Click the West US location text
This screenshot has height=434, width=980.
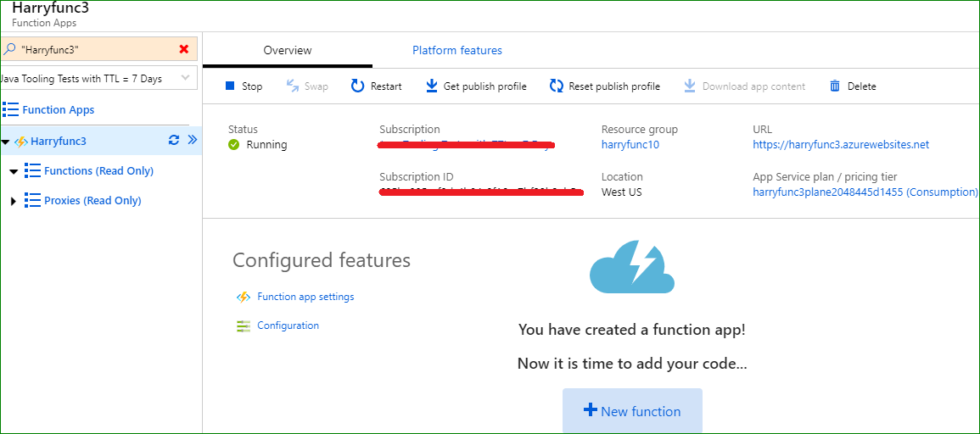[x=621, y=192]
